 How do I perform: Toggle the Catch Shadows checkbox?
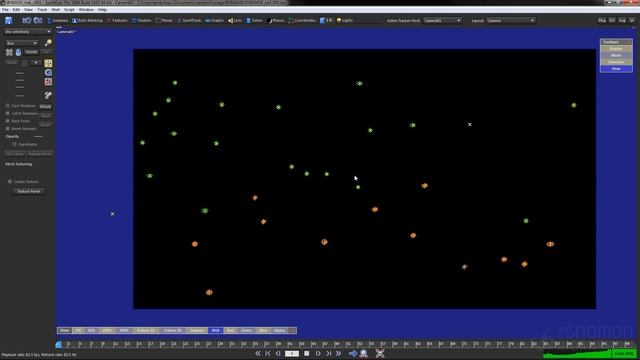point(7,113)
